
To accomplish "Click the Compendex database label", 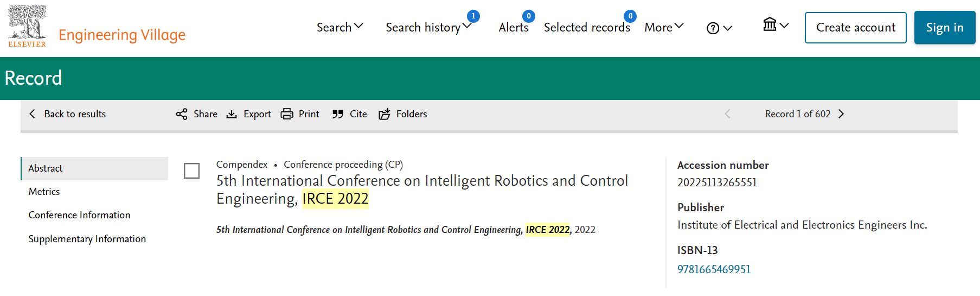I will point(242,165).
